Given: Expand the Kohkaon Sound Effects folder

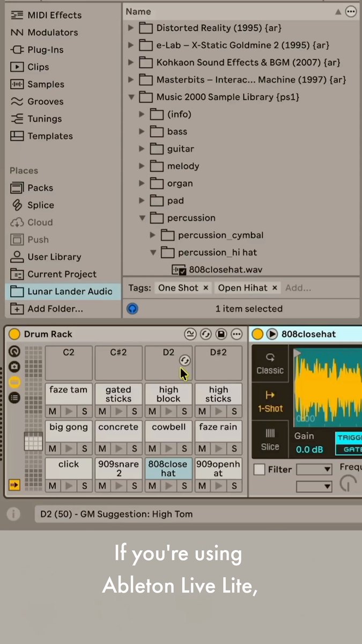Looking at the screenshot, I should click(x=131, y=62).
